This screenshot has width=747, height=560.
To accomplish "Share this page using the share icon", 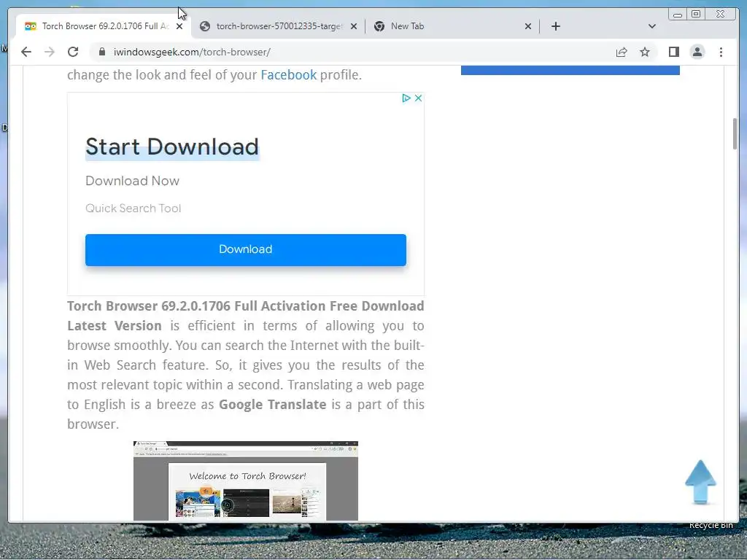I will point(622,52).
